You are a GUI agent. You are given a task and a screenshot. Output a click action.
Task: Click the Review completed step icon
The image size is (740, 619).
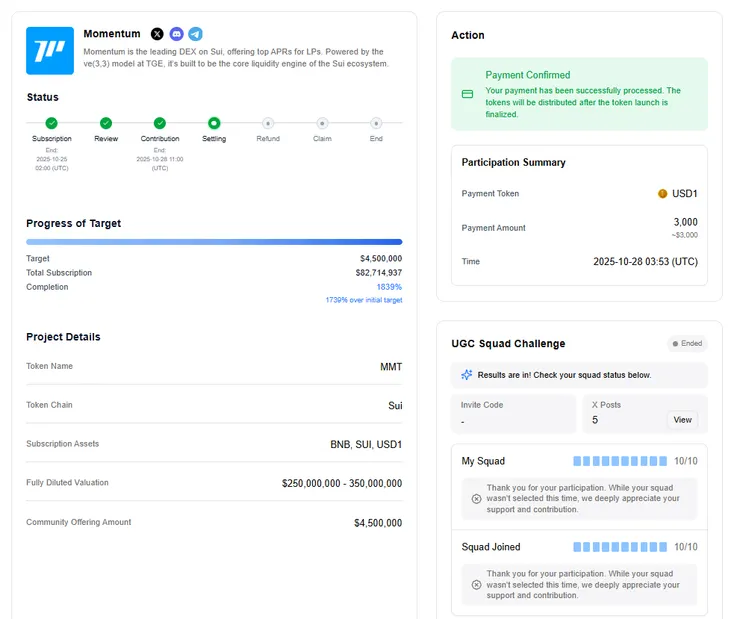click(x=106, y=123)
